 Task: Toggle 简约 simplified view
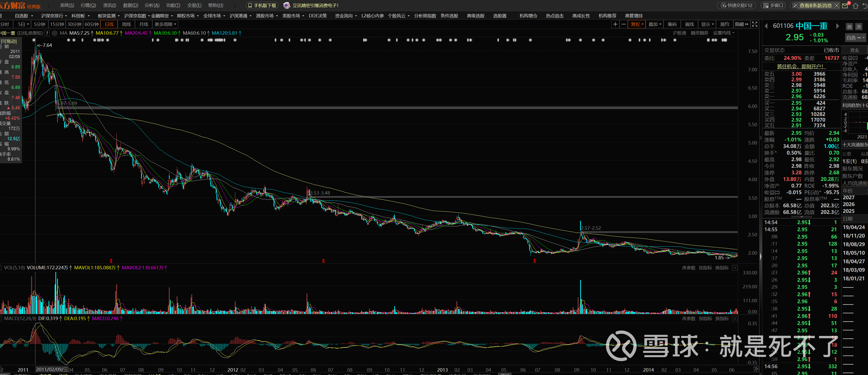(x=724, y=24)
